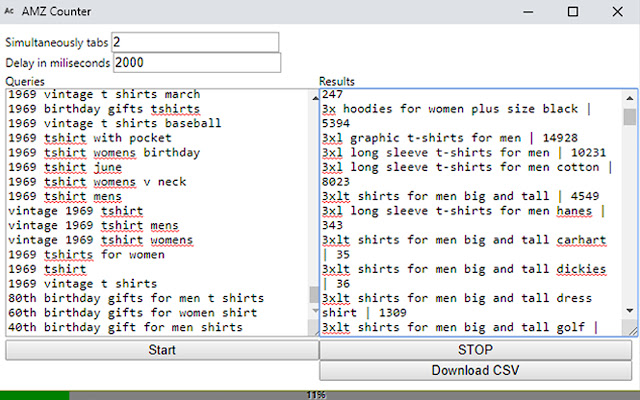Click the STOP button
This screenshot has width=640, height=400.
(476, 350)
